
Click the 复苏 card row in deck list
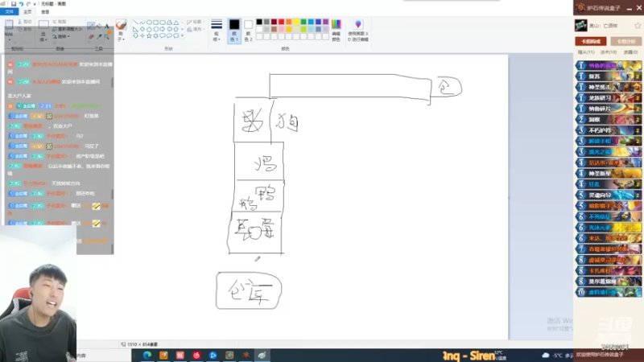coord(609,76)
